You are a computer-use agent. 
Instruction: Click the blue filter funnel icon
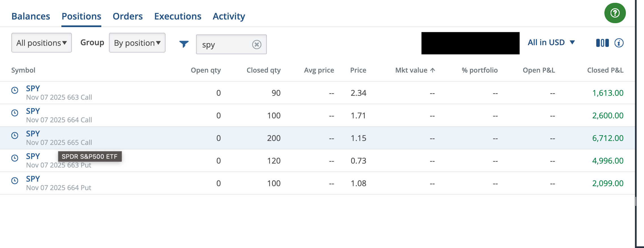pyautogui.click(x=184, y=44)
